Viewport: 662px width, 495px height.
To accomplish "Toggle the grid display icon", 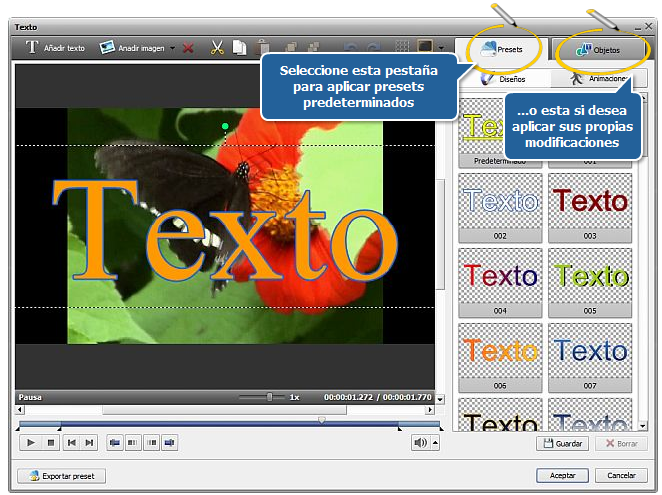I will click(402, 47).
